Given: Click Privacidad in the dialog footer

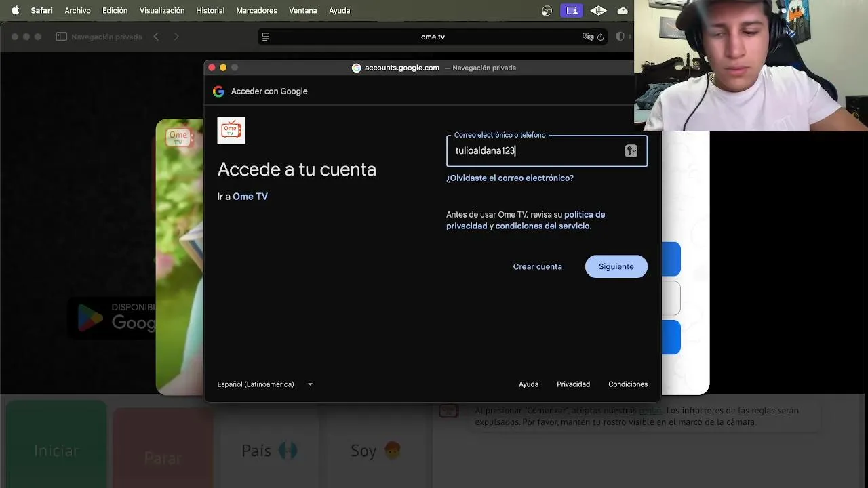Looking at the screenshot, I should (573, 384).
